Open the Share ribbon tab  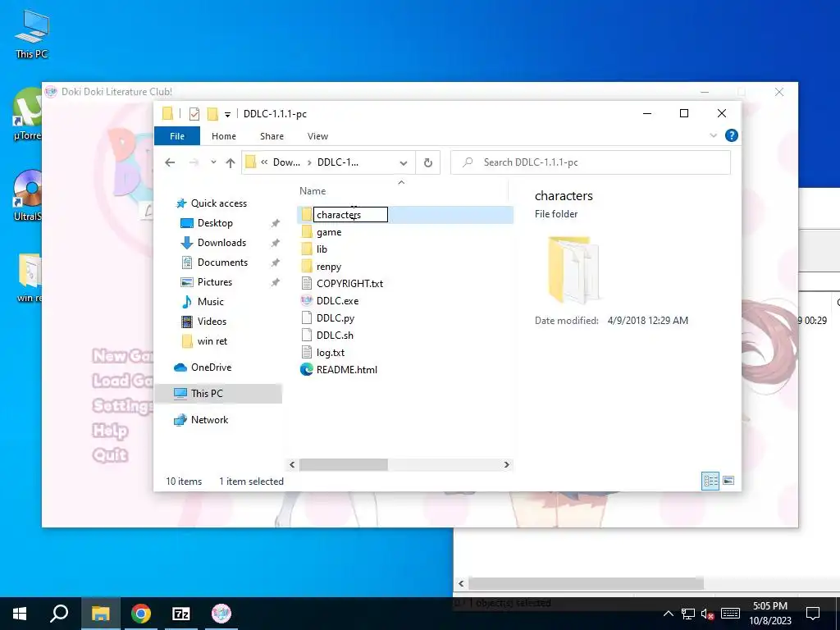[x=272, y=136]
